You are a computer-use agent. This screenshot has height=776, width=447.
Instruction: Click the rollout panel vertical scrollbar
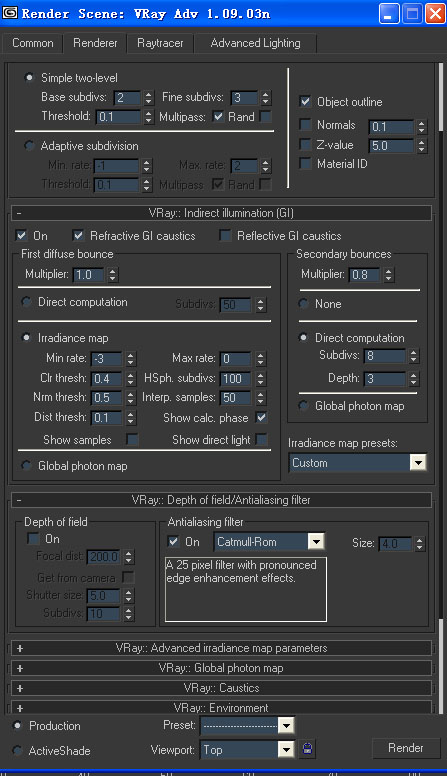click(x=441, y=388)
